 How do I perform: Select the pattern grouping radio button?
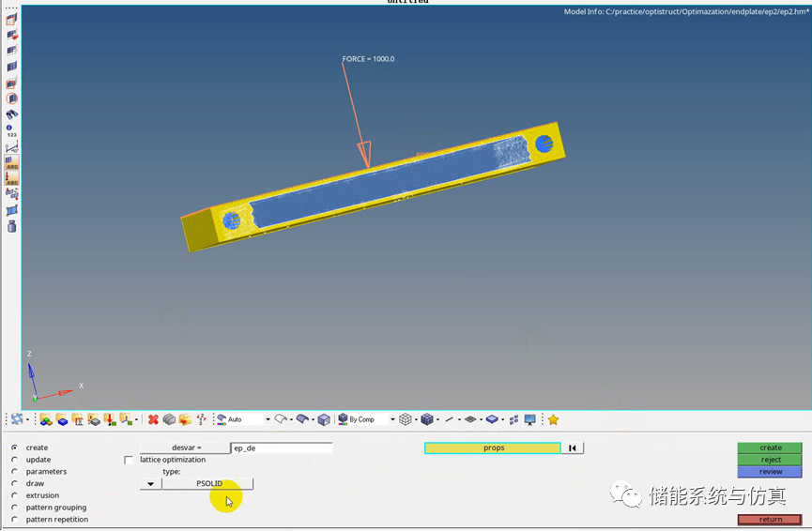click(x=14, y=507)
